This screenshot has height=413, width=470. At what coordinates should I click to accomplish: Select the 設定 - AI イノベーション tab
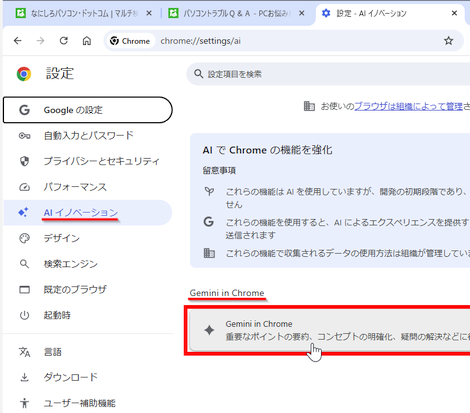390,13
